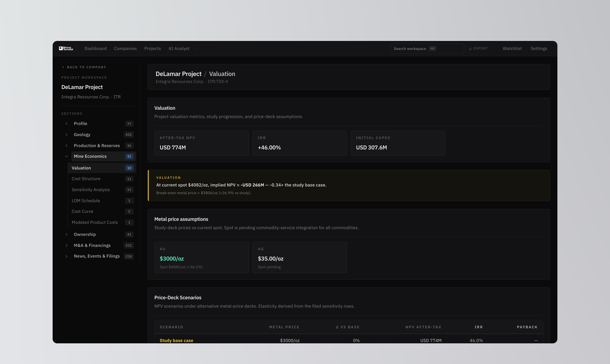610x364 pixels.
Task: Select the Profile section label
Action: point(80,124)
